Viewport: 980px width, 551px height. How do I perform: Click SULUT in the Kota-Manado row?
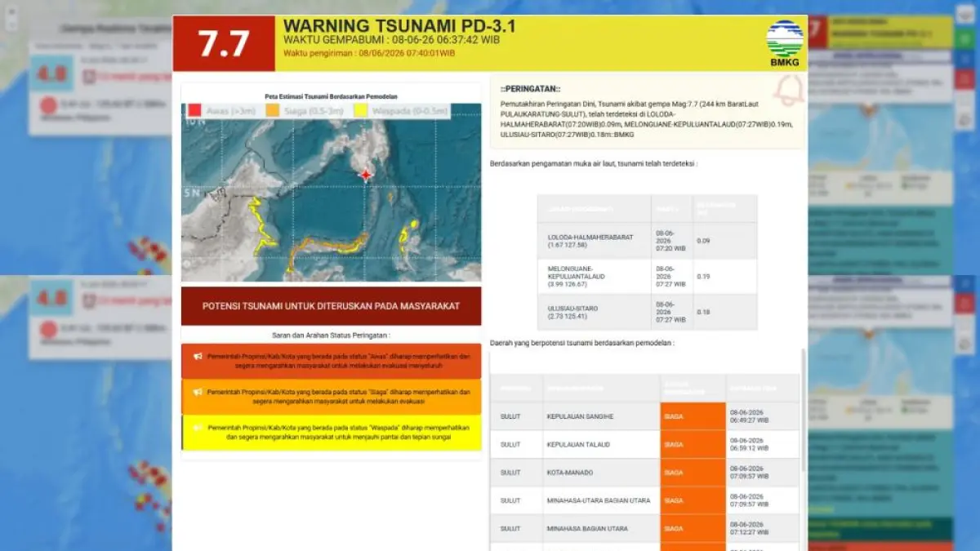pyautogui.click(x=510, y=473)
